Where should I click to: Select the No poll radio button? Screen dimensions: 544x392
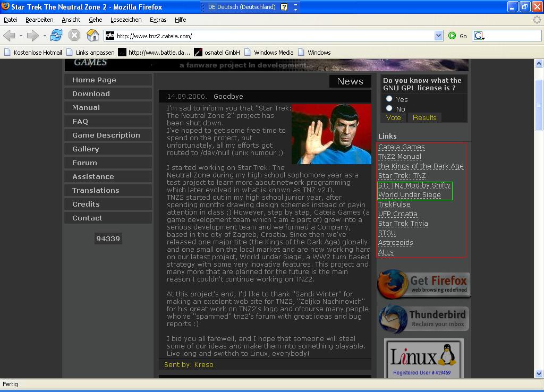pos(389,108)
